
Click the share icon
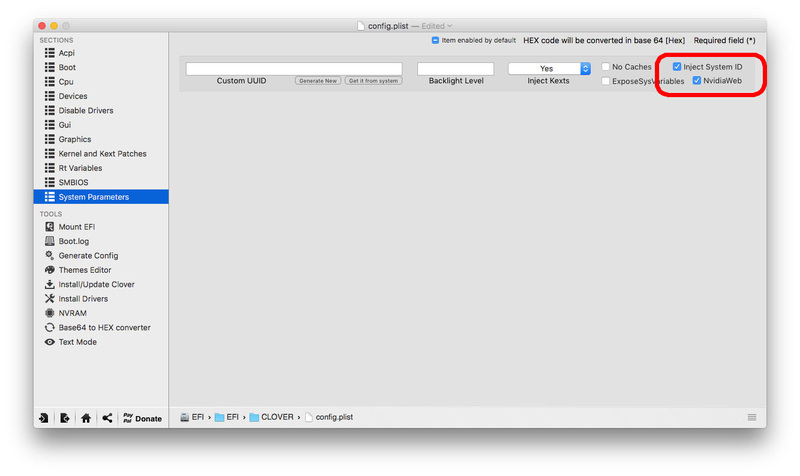(x=107, y=418)
